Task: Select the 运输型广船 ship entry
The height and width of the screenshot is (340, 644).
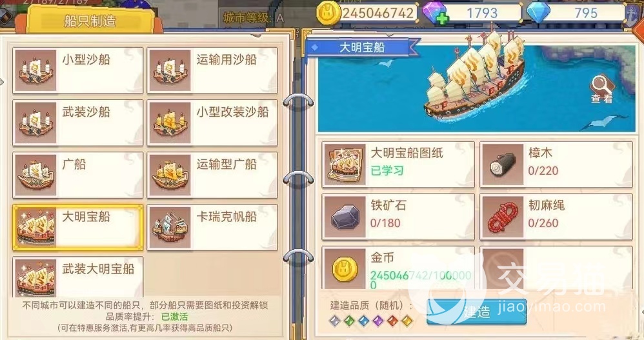Action: click(212, 175)
